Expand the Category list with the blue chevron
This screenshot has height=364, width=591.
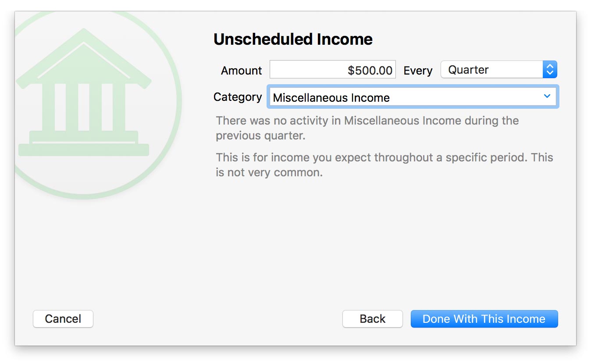547,96
